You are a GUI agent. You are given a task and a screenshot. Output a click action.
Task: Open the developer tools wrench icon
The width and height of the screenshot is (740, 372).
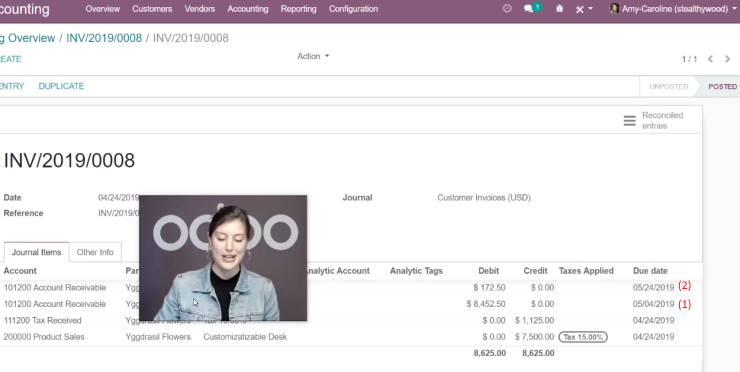point(580,9)
